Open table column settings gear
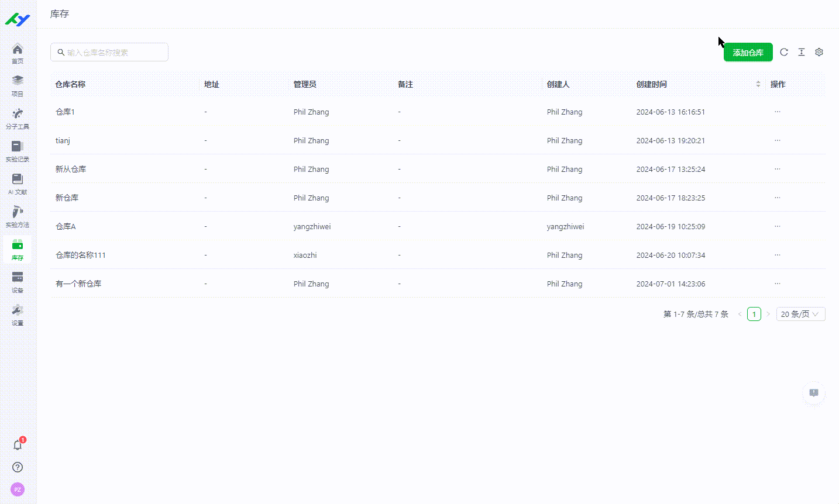The width and height of the screenshot is (839, 504). [x=819, y=52]
